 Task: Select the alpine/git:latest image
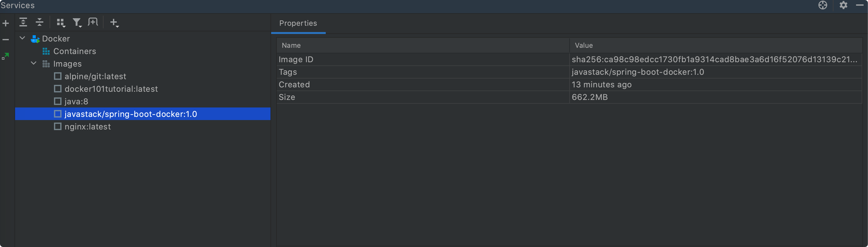point(95,76)
